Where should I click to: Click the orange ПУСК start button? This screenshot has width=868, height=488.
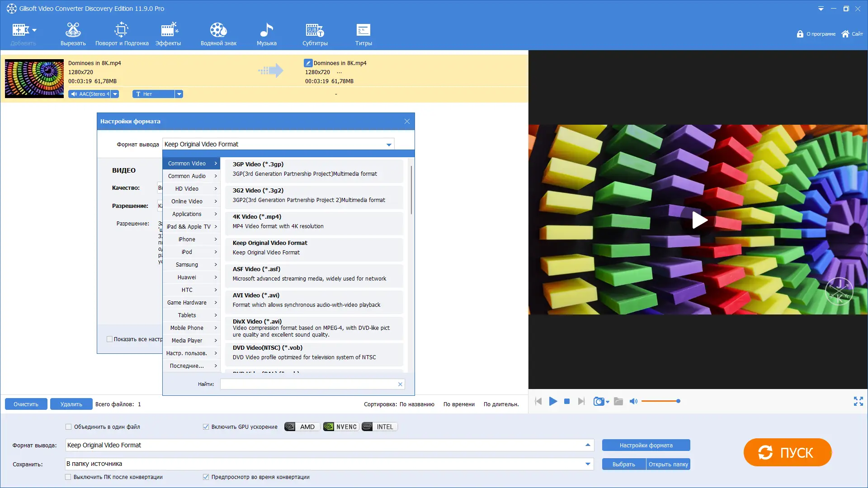click(x=787, y=452)
